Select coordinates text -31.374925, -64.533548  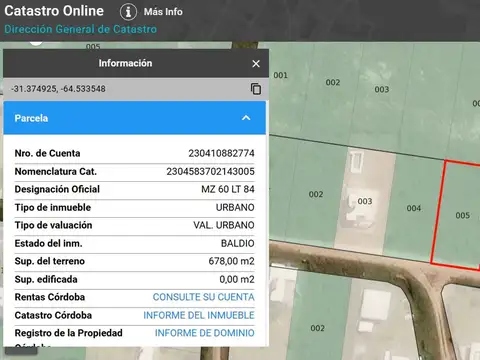(58, 89)
